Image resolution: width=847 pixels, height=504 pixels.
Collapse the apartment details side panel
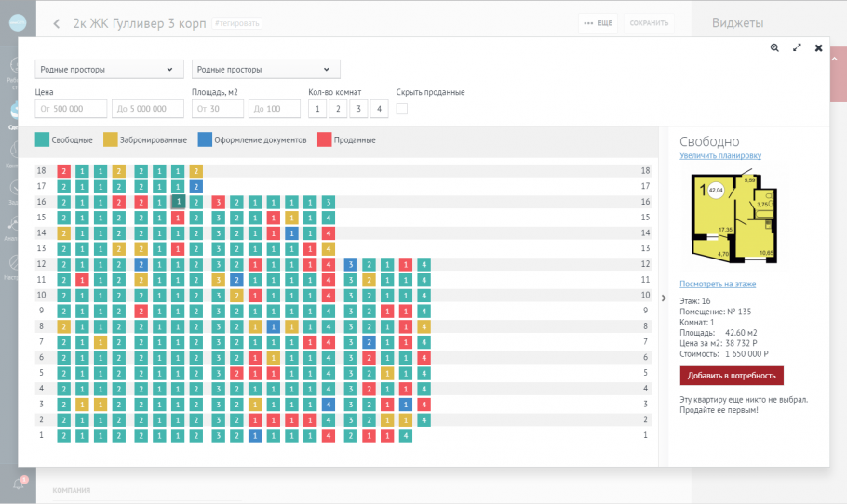(664, 298)
